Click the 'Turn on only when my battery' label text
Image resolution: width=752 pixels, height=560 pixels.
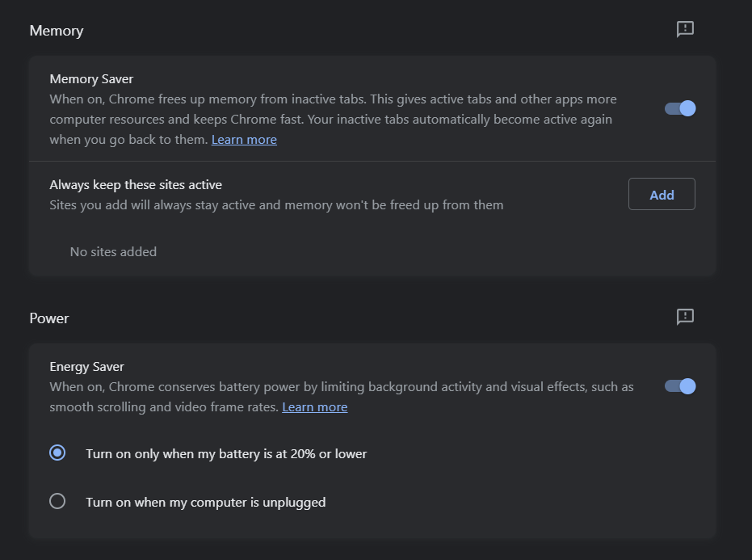click(x=226, y=454)
